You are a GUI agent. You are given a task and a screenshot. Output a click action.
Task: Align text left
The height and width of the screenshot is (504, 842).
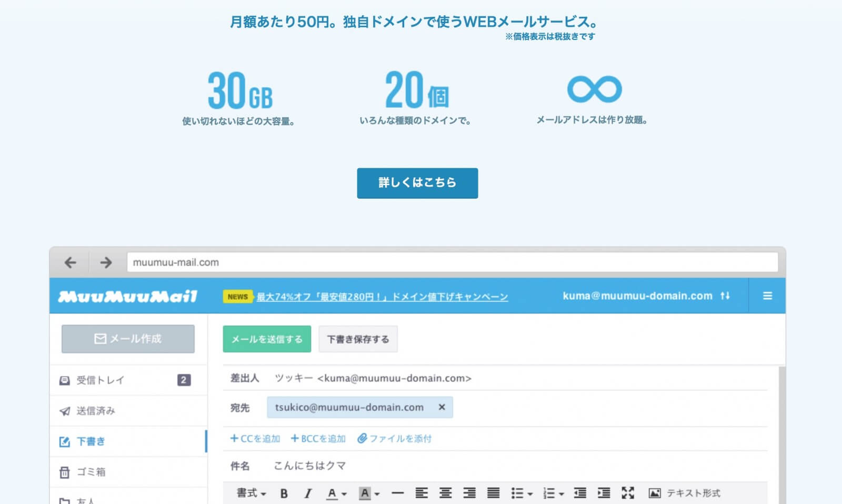(x=422, y=493)
